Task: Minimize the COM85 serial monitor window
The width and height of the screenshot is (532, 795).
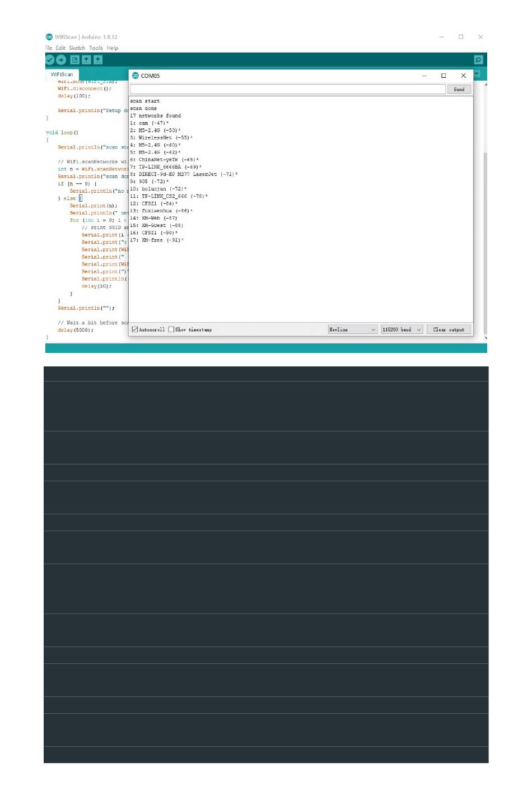Action: [424, 76]
